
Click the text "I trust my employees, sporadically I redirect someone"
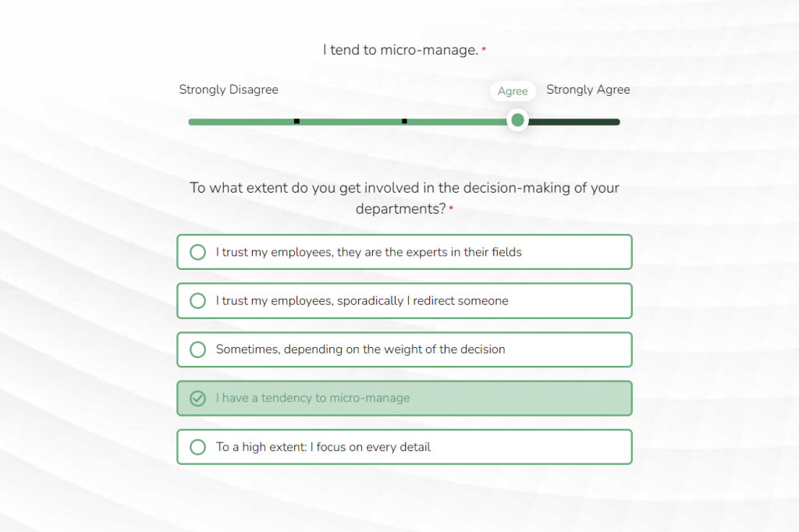(x=362, y=301)
